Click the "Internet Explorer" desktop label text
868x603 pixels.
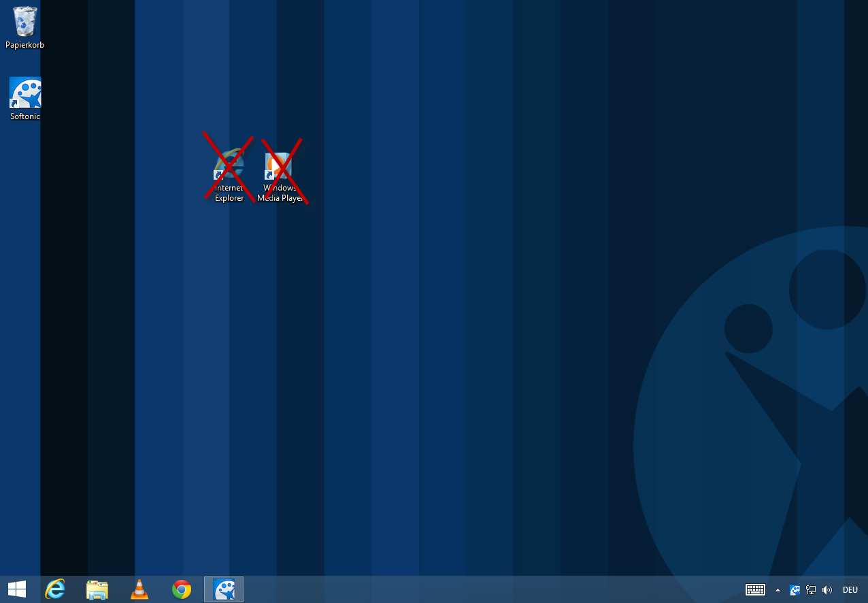click(x=229, y=193)
